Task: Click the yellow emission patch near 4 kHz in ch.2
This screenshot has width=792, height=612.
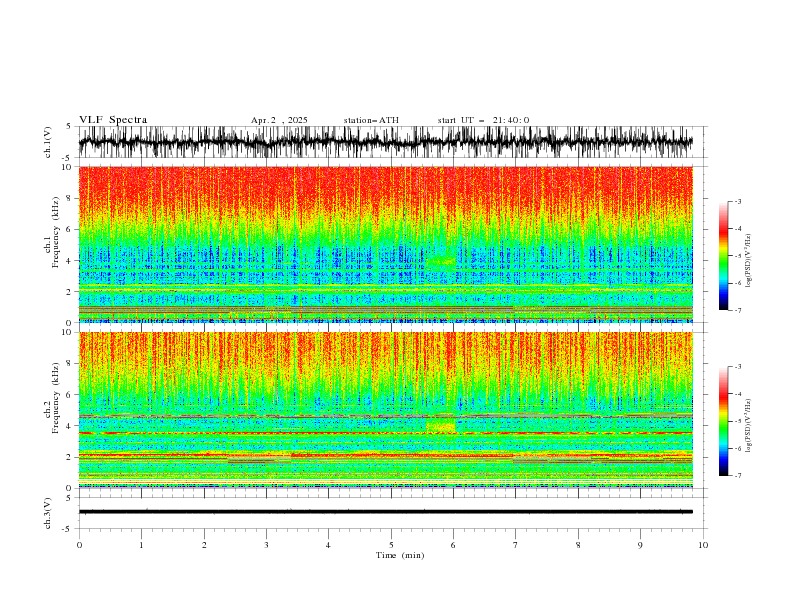Action: click(x=440, y=427)
